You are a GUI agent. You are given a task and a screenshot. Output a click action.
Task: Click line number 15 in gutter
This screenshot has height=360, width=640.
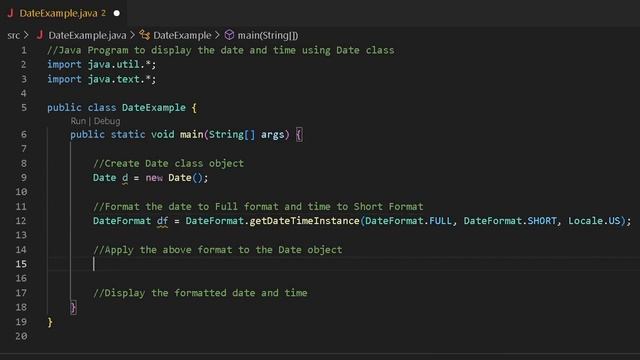(21, 264)
